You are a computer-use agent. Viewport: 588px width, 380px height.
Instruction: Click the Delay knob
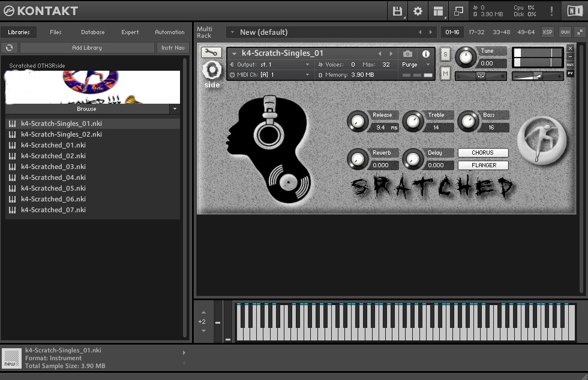[413, 159]
